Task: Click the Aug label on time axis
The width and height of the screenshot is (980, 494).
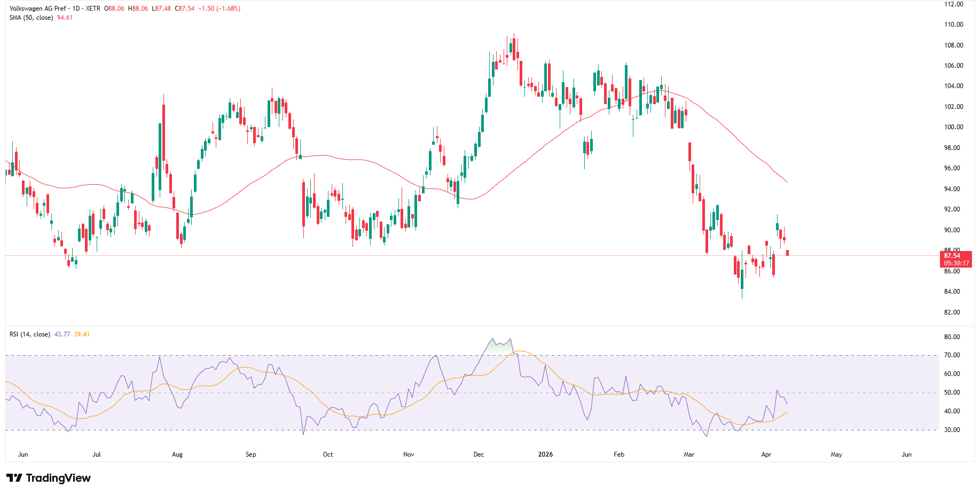Action: point(177,454)
